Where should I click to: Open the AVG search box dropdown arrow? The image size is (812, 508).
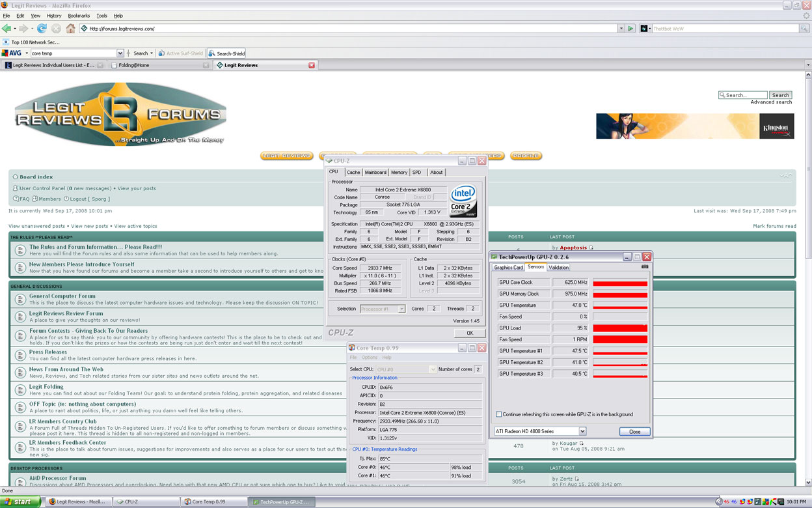point(120,53)
